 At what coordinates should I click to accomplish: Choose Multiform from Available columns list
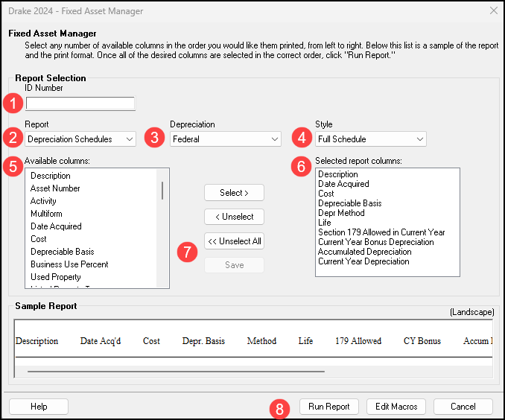pos(46,214)
